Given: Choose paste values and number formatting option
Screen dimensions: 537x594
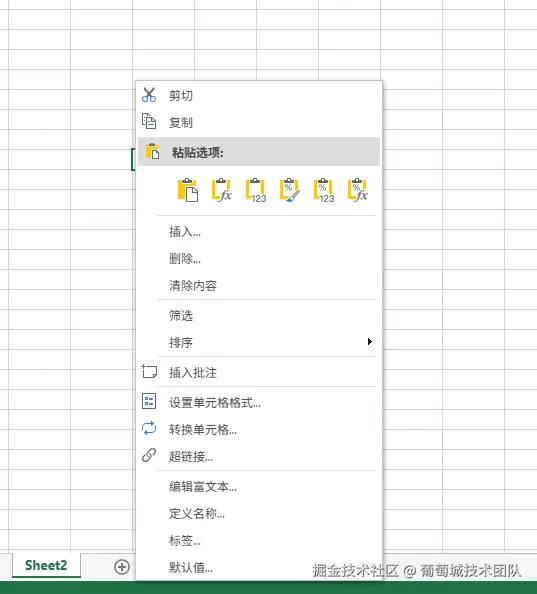Looking at the screenshot, I should [x=324, y=190].
